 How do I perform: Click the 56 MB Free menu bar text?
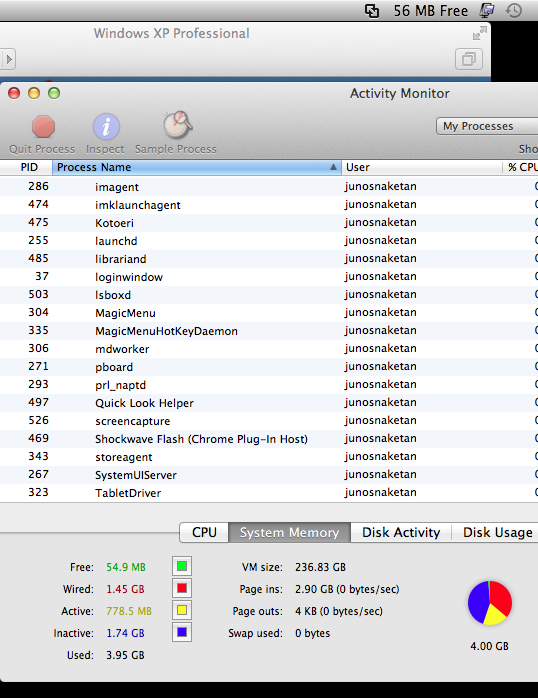click(430, 11)
